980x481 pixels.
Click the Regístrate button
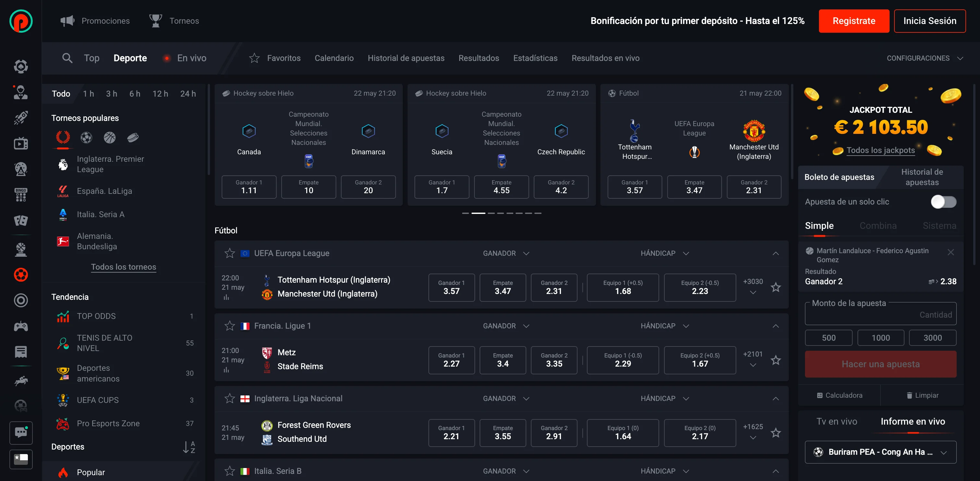pos(854,21)
